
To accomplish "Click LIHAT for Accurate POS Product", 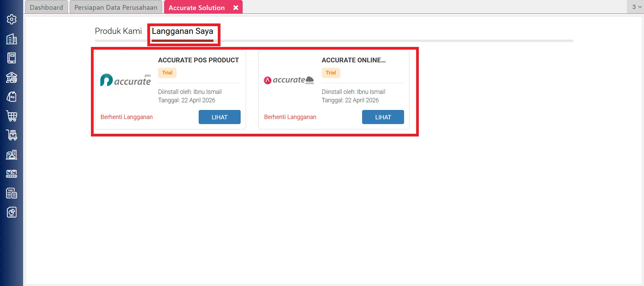I will point(219,117).
